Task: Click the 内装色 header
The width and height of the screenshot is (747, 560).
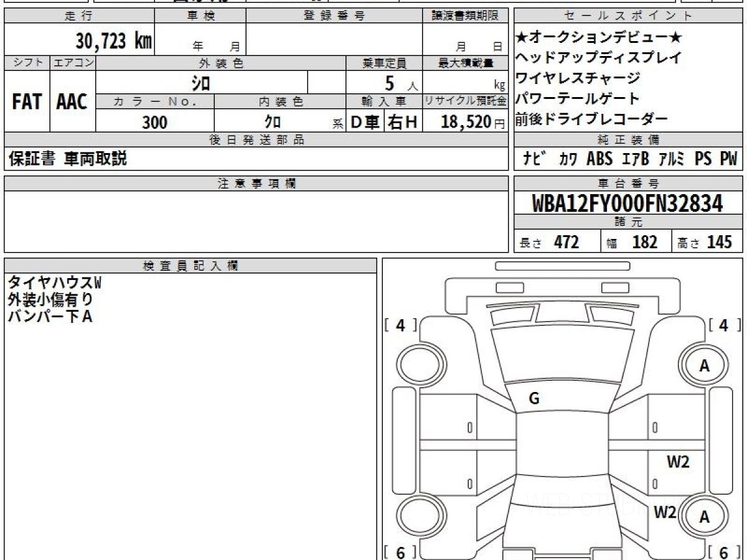Action: pyautogui.click(x=280, y=101)
